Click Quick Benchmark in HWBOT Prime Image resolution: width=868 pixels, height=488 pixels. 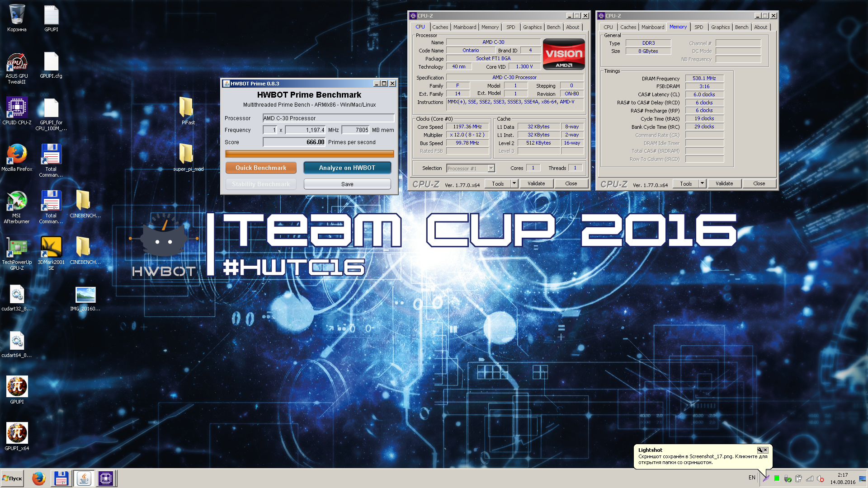tap(261, 168)
